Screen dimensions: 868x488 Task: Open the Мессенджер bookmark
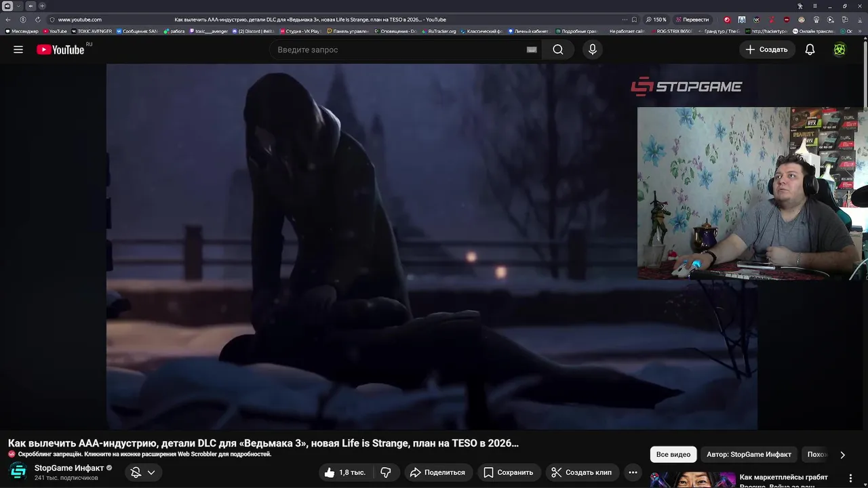pos(22,31)
